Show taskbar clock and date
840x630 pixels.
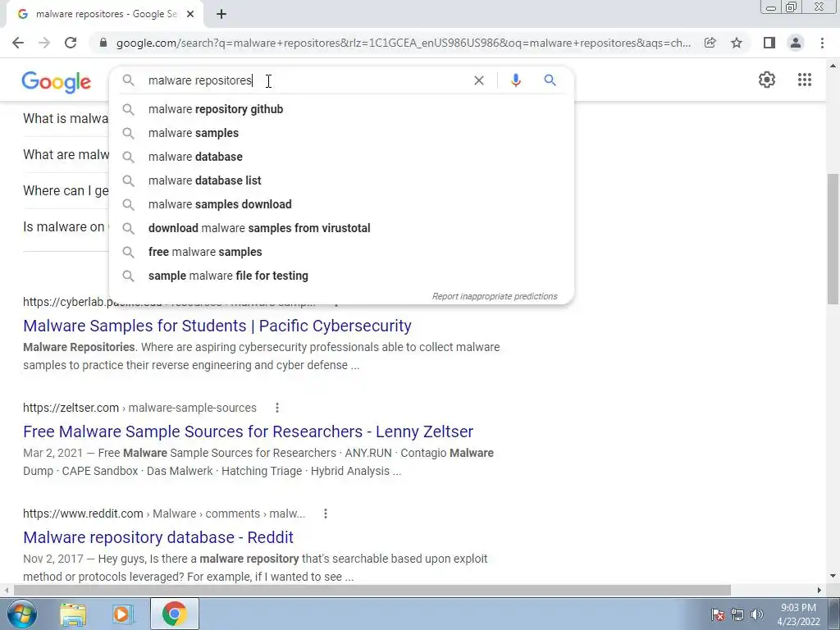[799, 614]
